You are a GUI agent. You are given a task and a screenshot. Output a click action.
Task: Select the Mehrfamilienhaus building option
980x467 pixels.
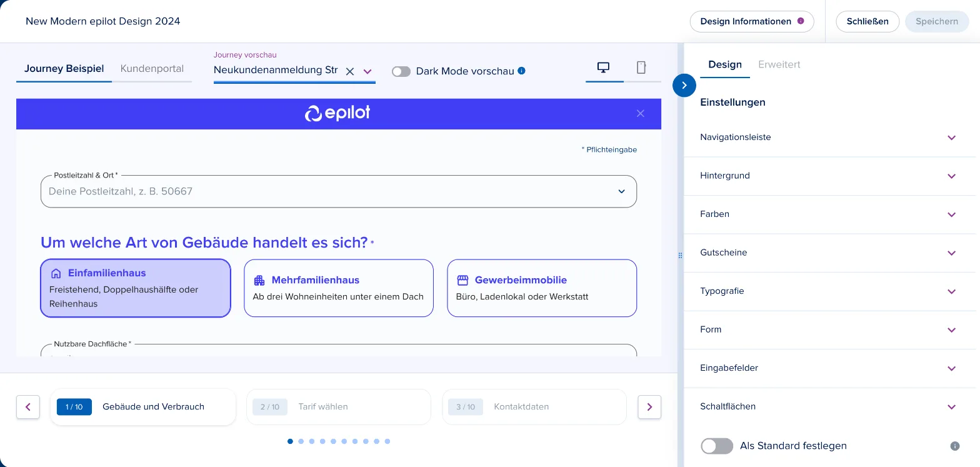[339, 288]
